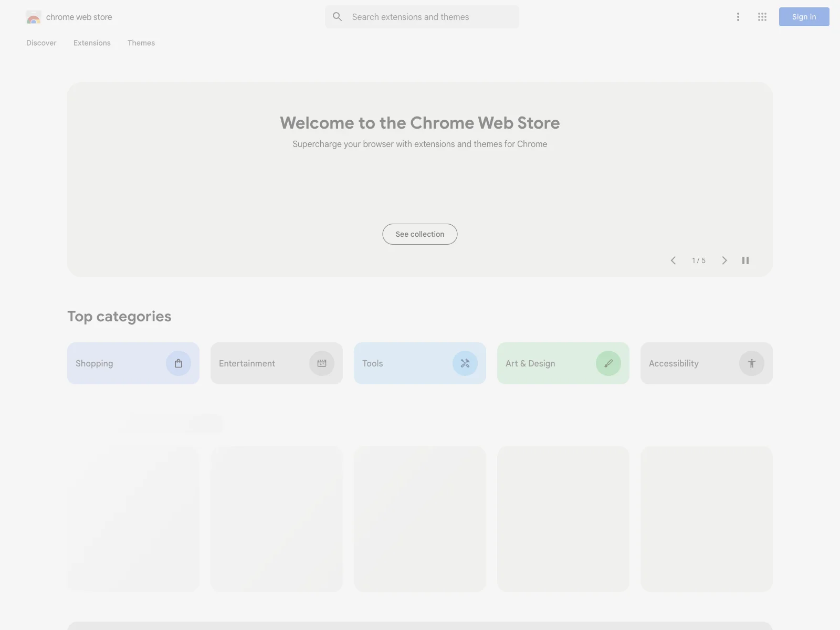840x630 pixels.
Task: Click the 1 / 5 slide counter
Action: 699,260
